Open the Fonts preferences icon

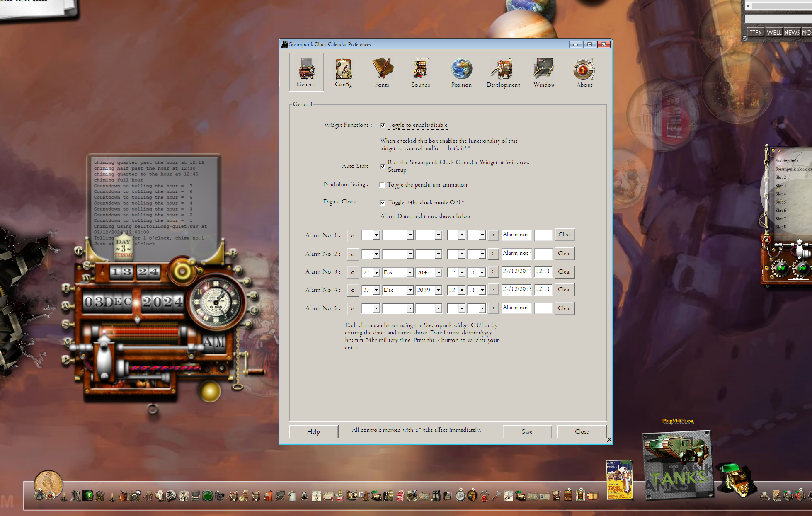tap(382, 72)
